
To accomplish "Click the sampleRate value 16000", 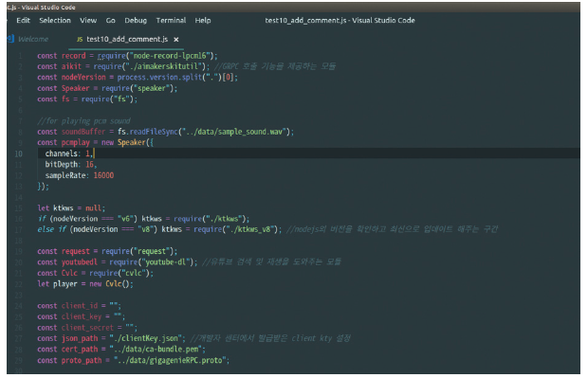I will click(103, 175).
